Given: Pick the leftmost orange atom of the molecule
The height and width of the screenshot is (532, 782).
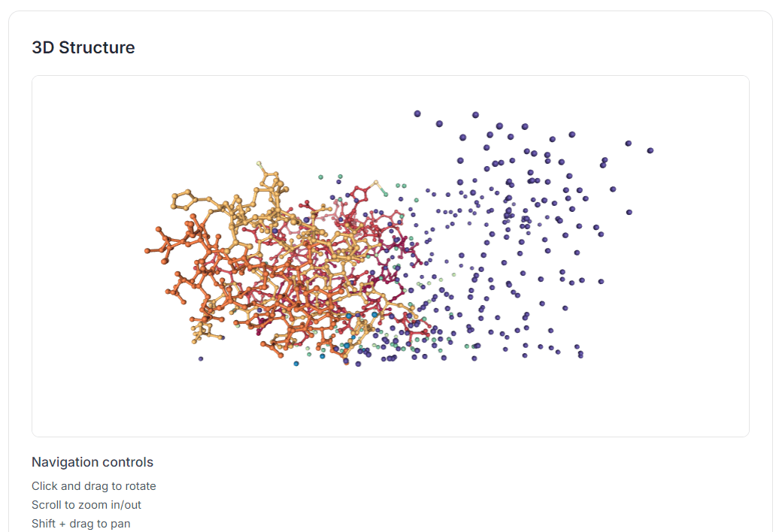Looking at the screenshot, I should [x=147, y=250].
